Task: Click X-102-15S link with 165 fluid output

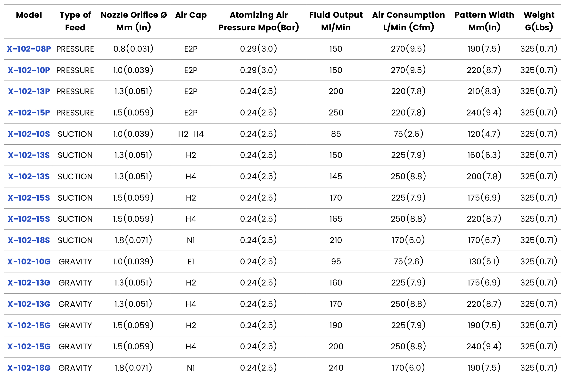Action: click(x=29, y=219)
